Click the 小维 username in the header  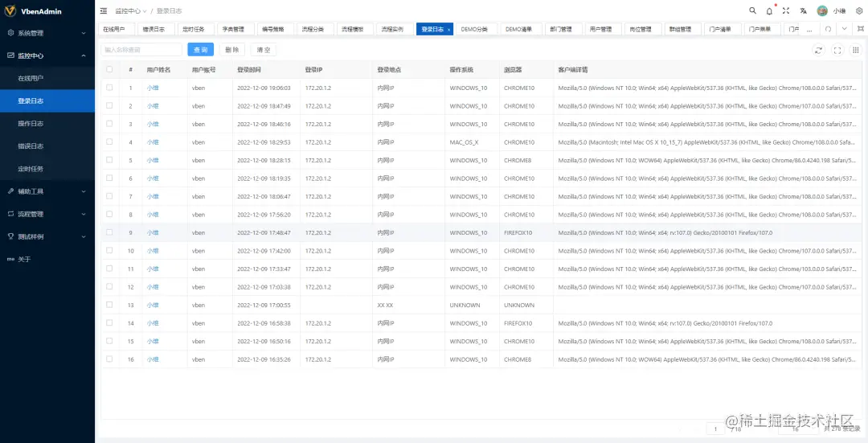(x=840, y=11)
